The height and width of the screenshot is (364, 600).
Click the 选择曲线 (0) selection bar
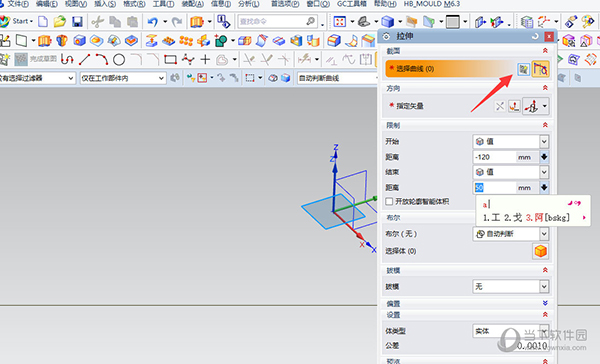click(450, 69)
